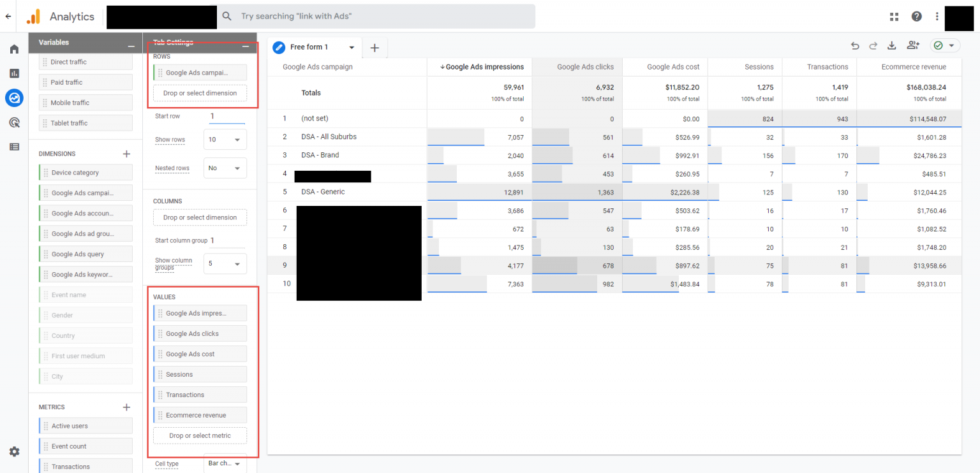Click the Sessions chip in Values

200,374
